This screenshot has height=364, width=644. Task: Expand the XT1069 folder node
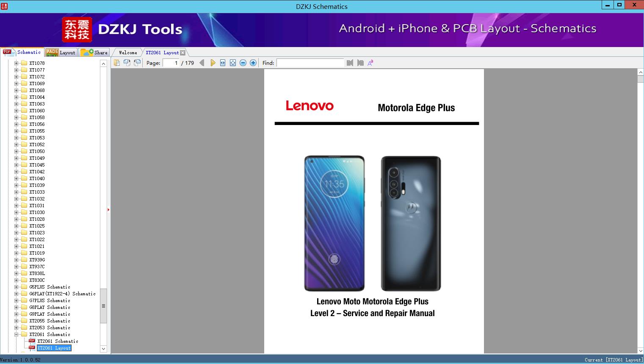pyautogui.click(x=16, y=83)
